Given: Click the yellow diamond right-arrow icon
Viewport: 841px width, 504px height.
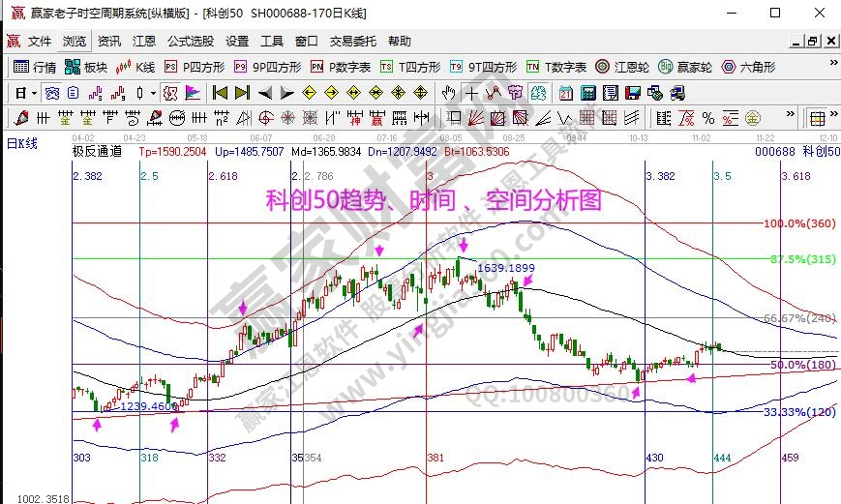Looking at the screenshot, I should 332,93.
